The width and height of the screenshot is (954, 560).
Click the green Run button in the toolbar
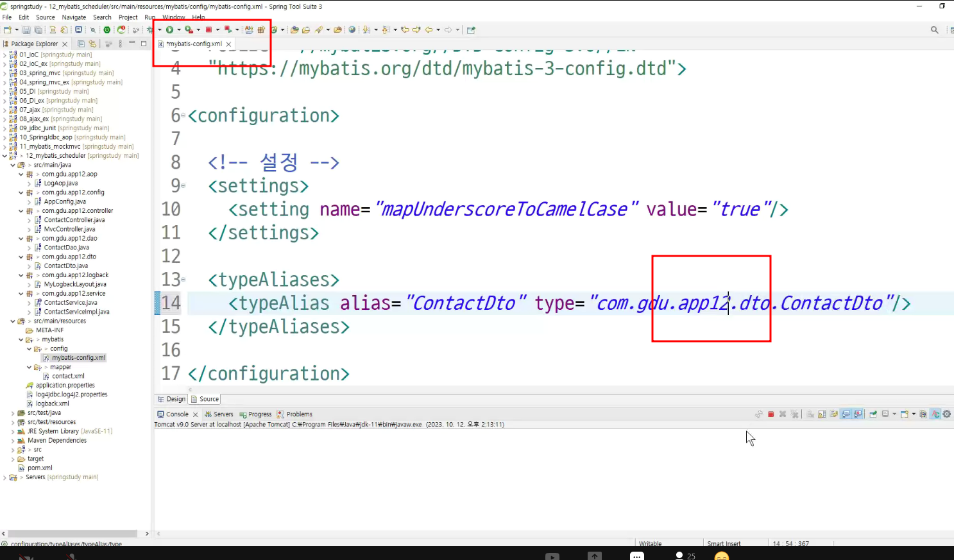coord(169,30)
